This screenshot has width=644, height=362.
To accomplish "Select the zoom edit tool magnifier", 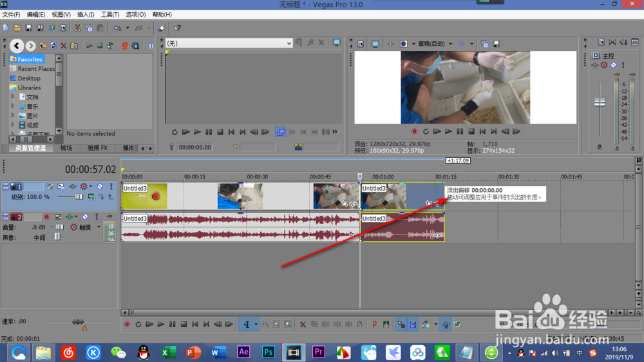I will point(288,325).
